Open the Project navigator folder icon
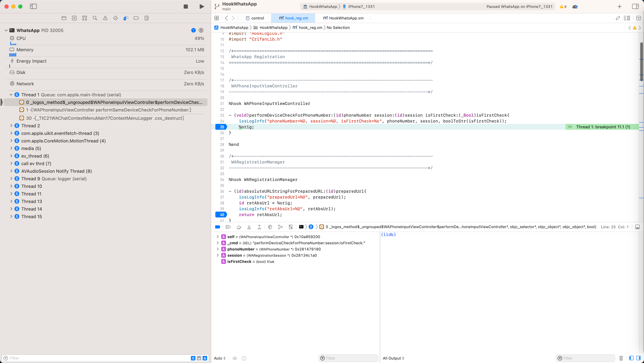The width and height of the screenshot is (644, 363). (x=64, y=18)
